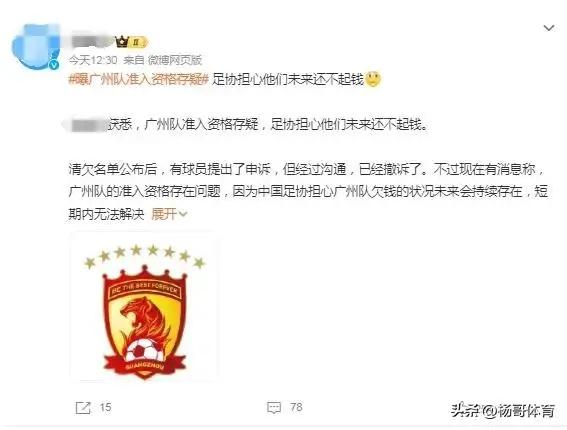The image size is (567, 430).
Task: Open the #曝广州队准入资格存疑# hashtag
Action: [139, 79]
